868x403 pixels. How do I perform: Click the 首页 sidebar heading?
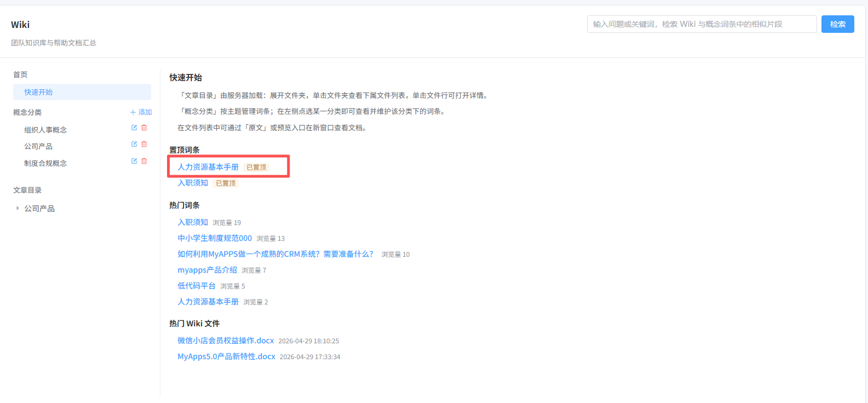coord(20,74)
